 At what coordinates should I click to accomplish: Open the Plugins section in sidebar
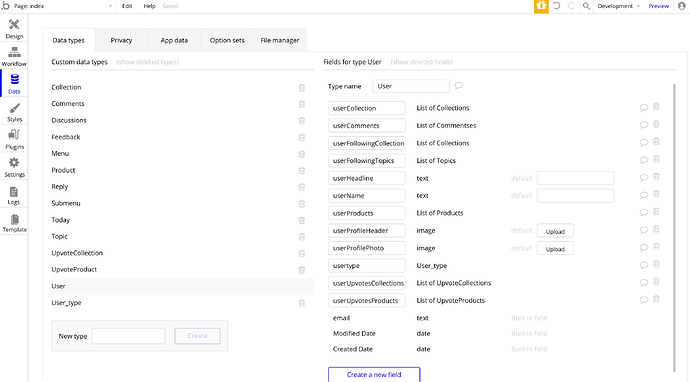click(x=14, y=140)
